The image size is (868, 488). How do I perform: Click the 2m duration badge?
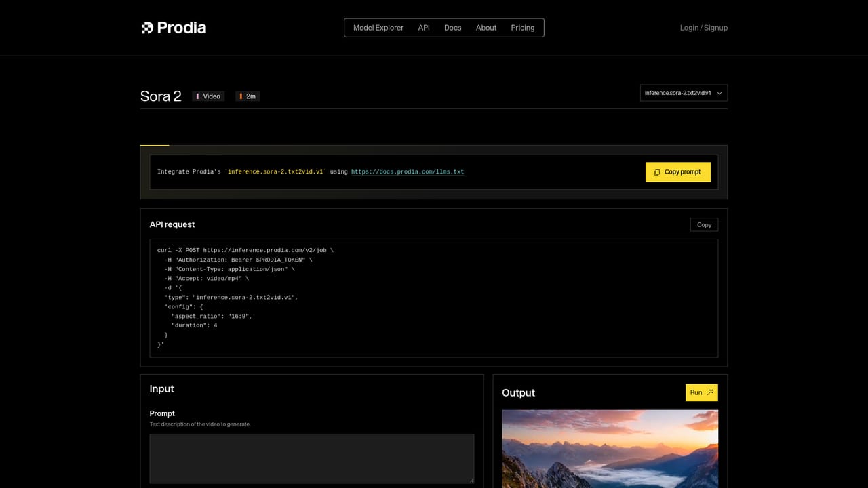248,96
